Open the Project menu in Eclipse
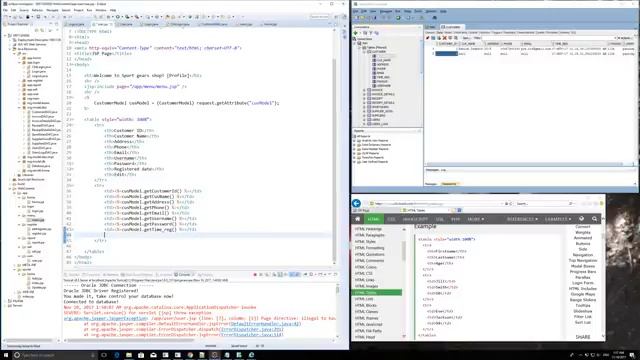The width and height of the screenshot is (640, 360). [78, 10]
